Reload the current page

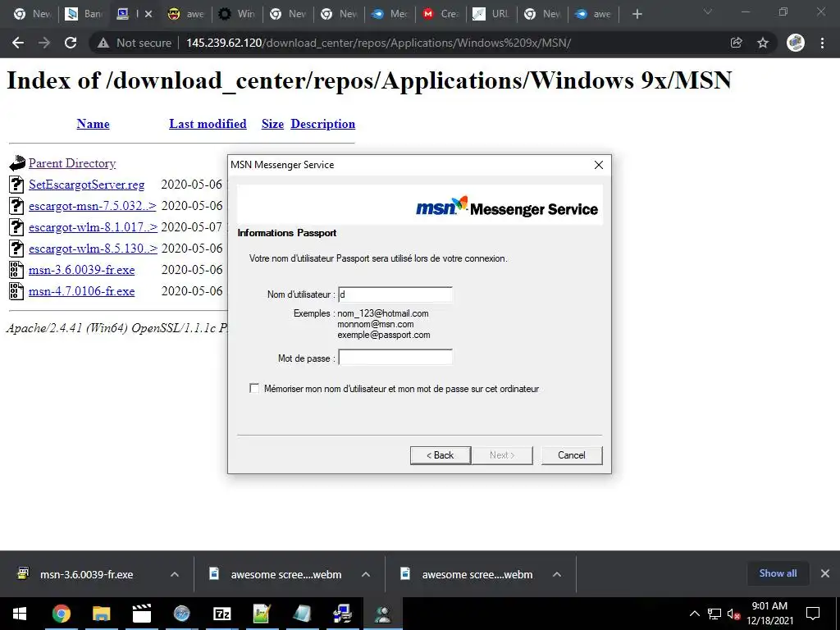[x=71, y=43]
